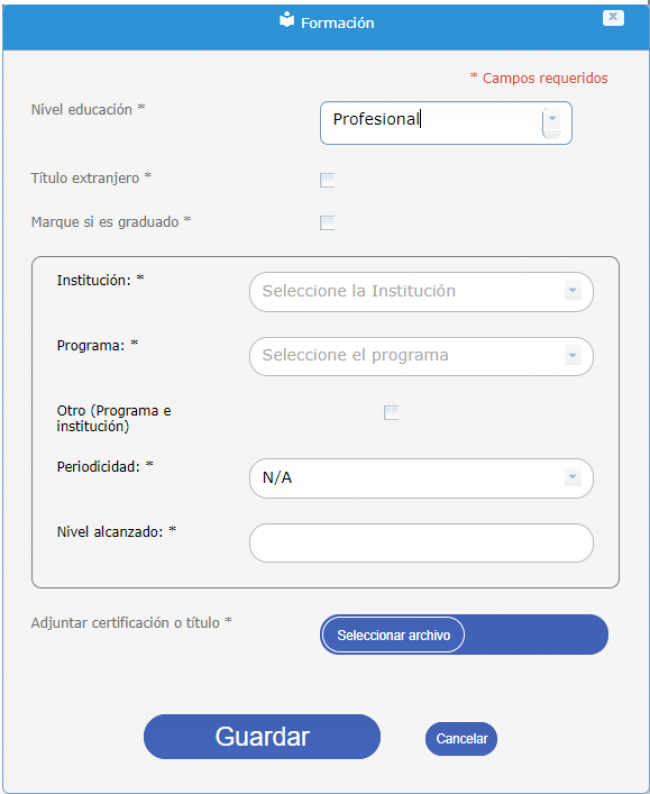This screenshot has width=650, height=794.
Task: Open the Seleccione la Institución combo box
Action: click(x=410, y=291)
